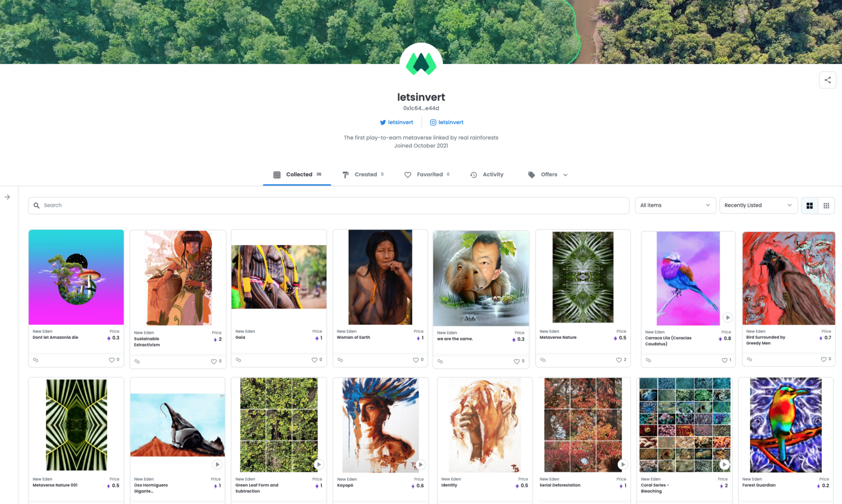Screen dimensions: 842x504
Task: Open the Woman of Earth thumbnail
Action: point(380,277)
